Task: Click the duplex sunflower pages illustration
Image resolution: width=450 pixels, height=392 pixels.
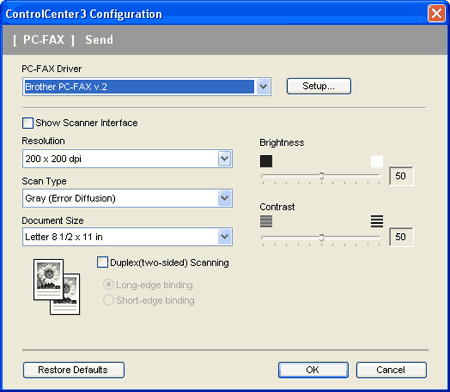Action: click(x=56, y=287)
